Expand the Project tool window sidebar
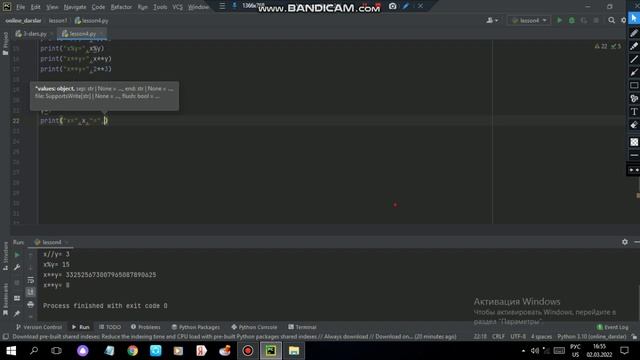This screenshot has height=360, width=640. click(5, 43)
